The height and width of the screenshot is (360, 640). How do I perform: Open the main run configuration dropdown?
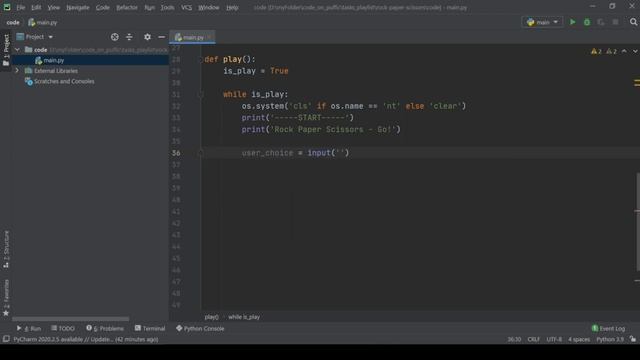point(542,22)
